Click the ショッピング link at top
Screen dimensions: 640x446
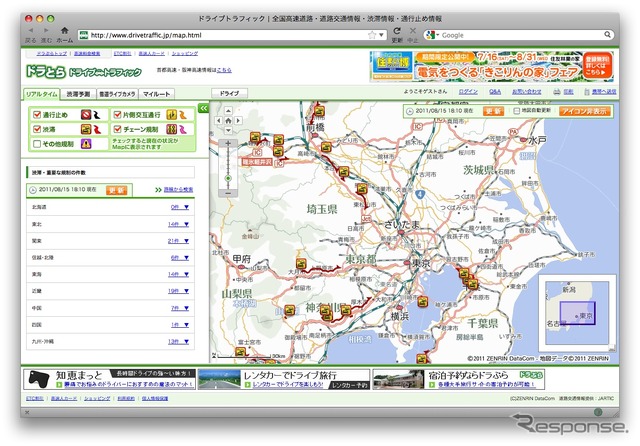click(185, 53)
